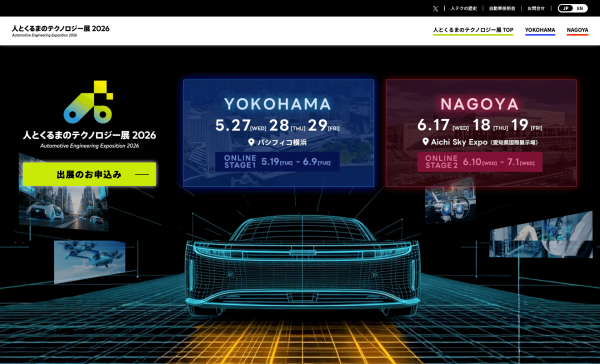The image size is (600, 364).
Task: Click the Aichi Sky Expo location pin icon
Action: click(425, 142)
